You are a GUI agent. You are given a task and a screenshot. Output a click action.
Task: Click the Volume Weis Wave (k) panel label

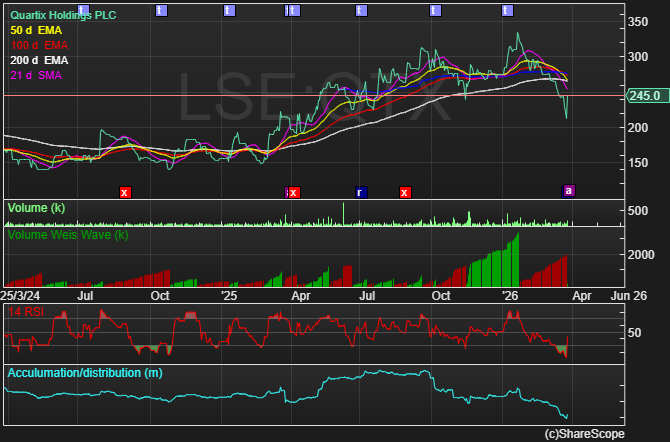tap(67, 235)
